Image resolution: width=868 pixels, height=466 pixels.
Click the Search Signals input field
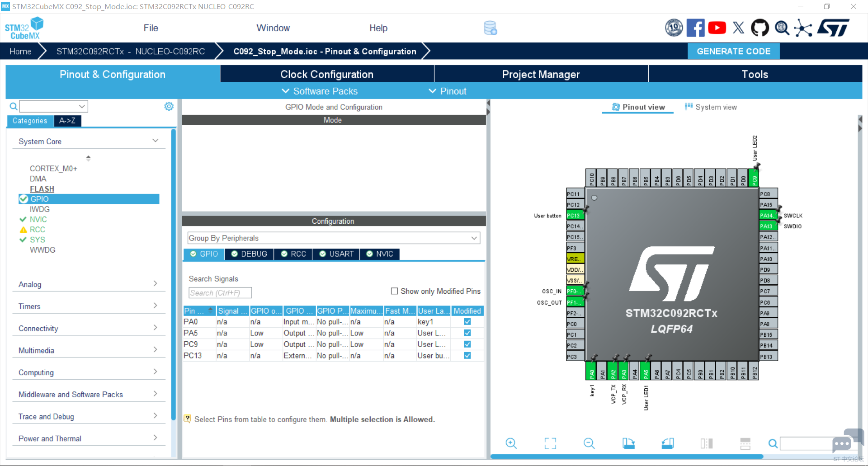coord(220,293)
